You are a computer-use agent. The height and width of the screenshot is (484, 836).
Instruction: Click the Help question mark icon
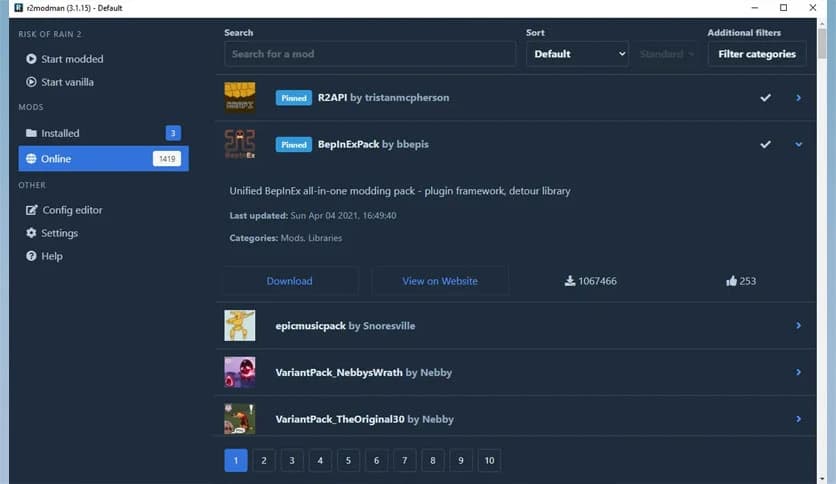(31, 256)
